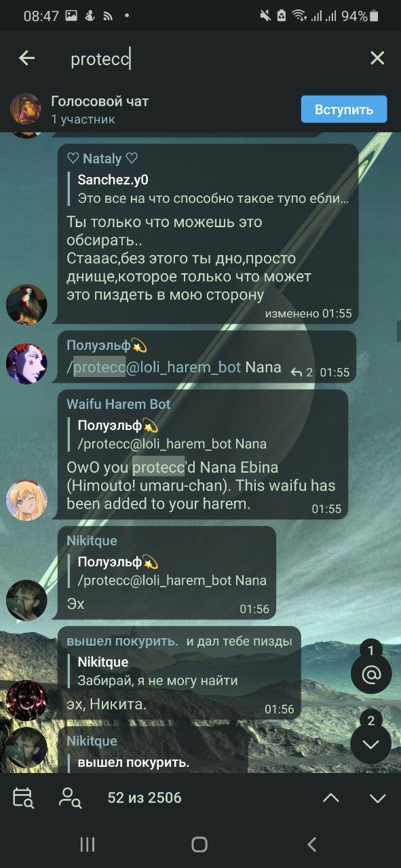Clear the search text with the X icon

[377, 58]
